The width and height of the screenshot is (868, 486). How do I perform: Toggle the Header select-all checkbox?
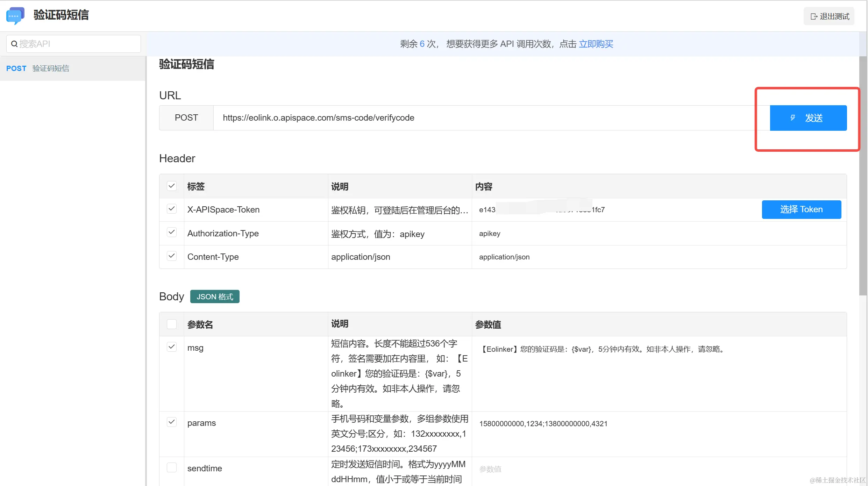click(x=171, y=186)
